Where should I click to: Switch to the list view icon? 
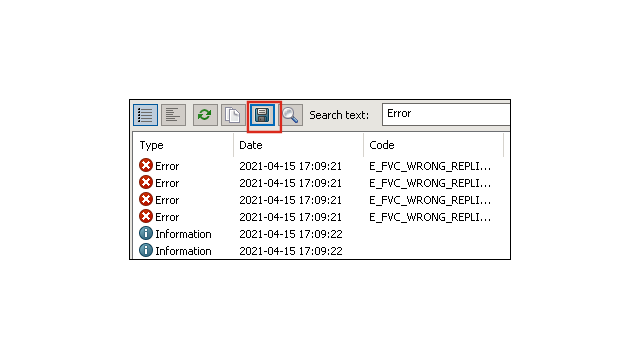tap(145, 115)
